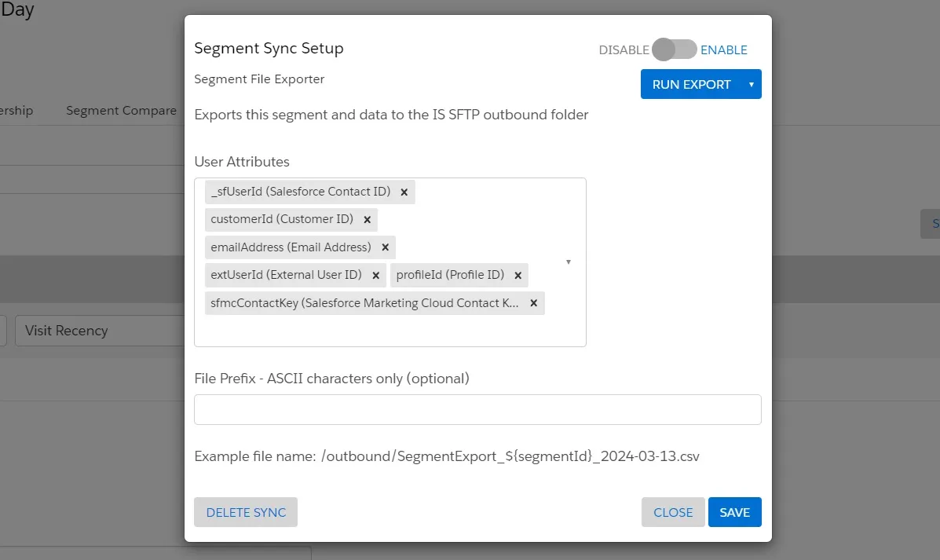
Task: Close the Segment Sync Setup dialog
Action: (x=673, y=512)
